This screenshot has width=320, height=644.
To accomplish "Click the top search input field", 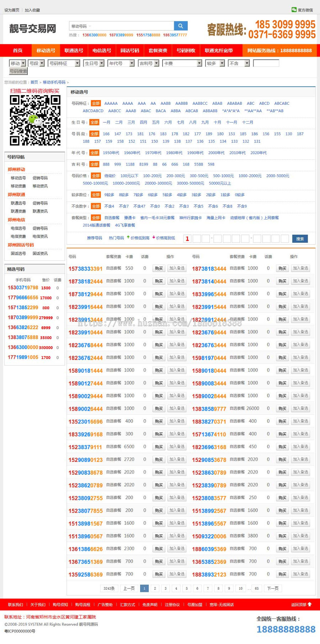I will 133,26.
